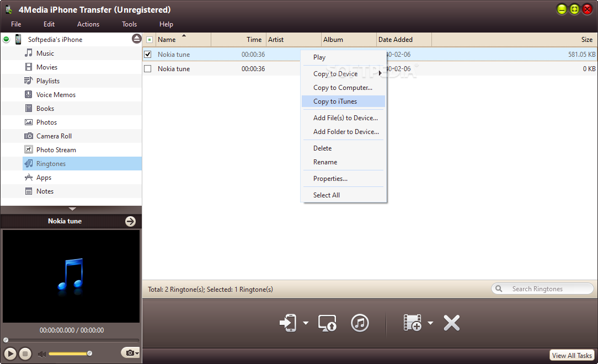This screenshot has height=364, width=598.
Task: Click the Delete X toolbar icon
Action: (452, 323)
